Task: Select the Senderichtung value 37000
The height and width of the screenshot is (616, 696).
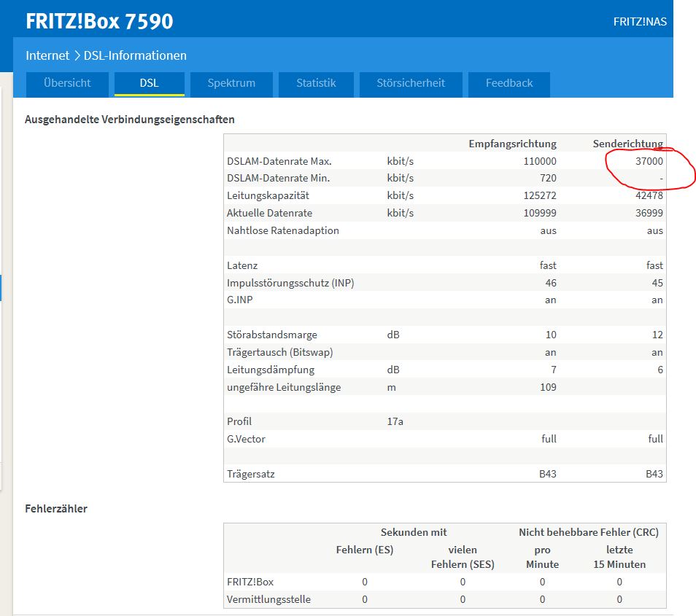Action: tap(649, 161)
